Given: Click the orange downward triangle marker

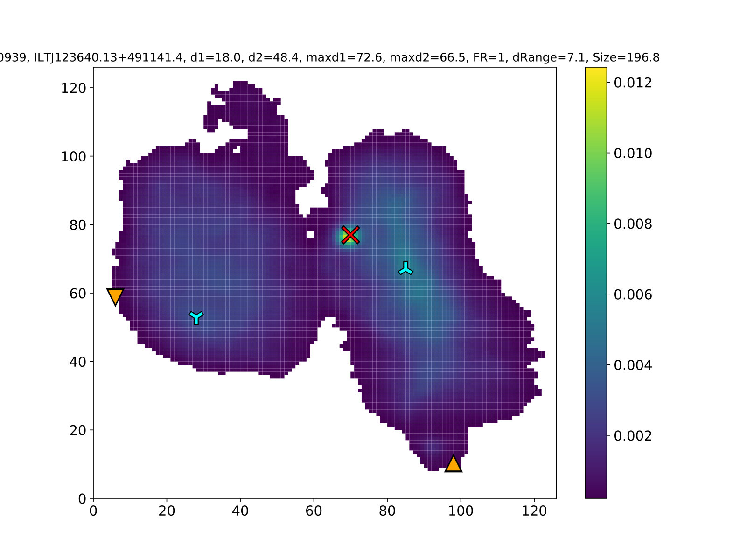Looking at the screenshot, I should tap(115, 296).
